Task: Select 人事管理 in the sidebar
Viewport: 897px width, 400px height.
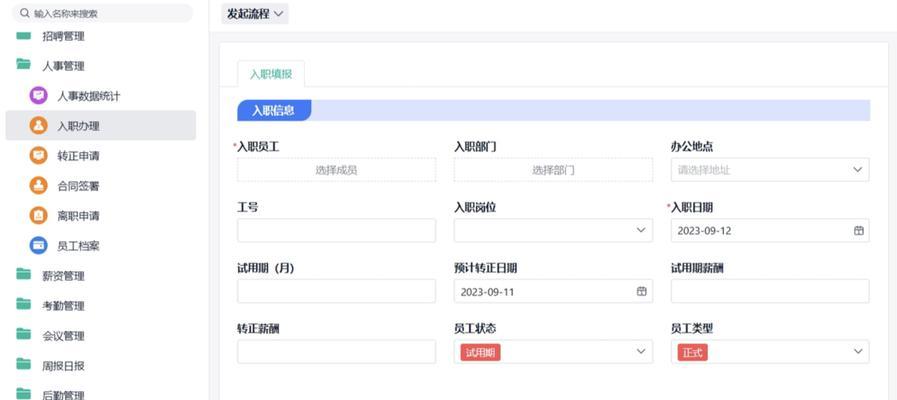Action: pyautogui.click(x=63, y=66)
